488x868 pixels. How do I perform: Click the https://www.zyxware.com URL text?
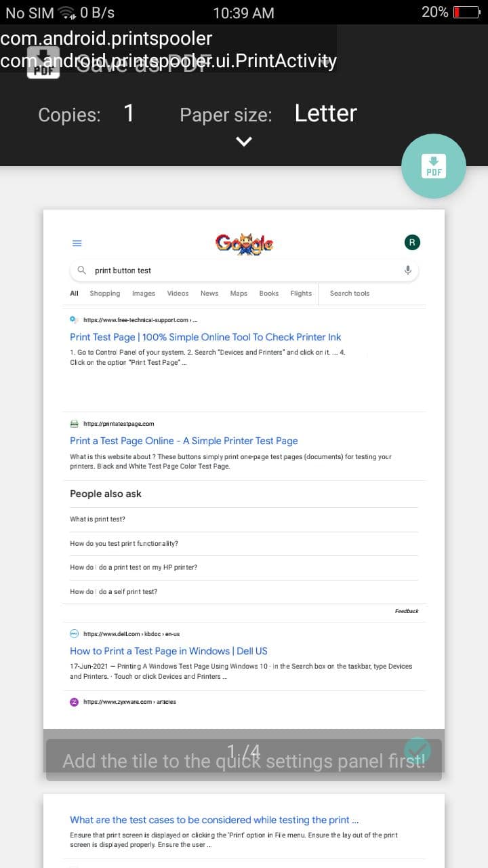(x=129, y=702)
